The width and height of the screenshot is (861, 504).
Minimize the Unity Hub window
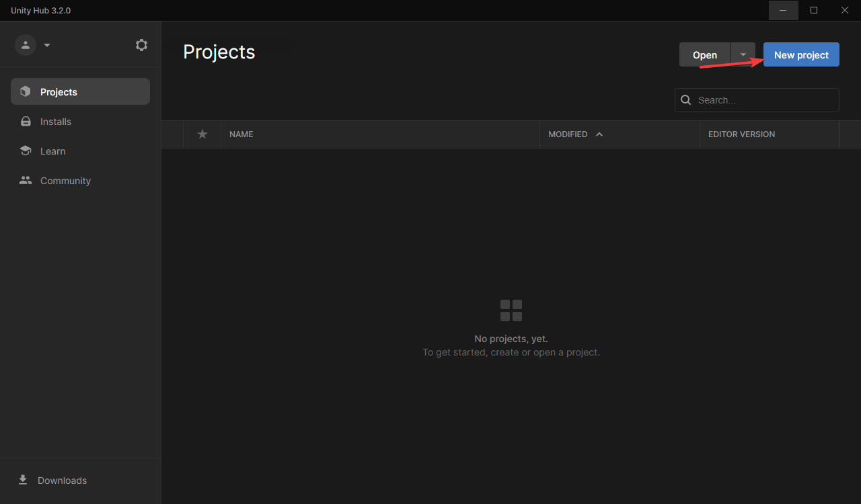(x=784, y=10)
